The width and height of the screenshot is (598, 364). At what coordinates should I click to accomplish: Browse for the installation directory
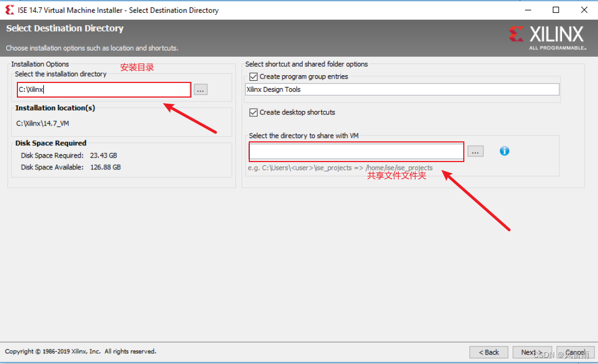[200, 90]
